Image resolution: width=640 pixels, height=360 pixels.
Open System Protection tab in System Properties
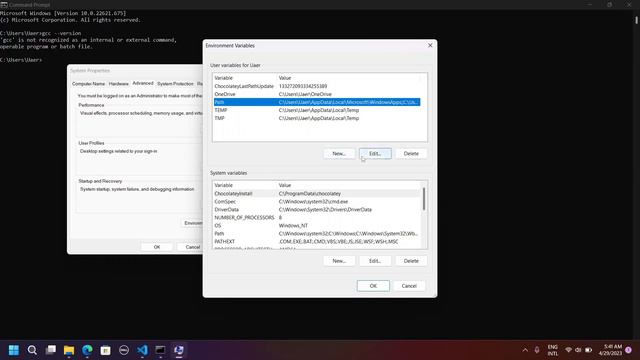[175, 84]
